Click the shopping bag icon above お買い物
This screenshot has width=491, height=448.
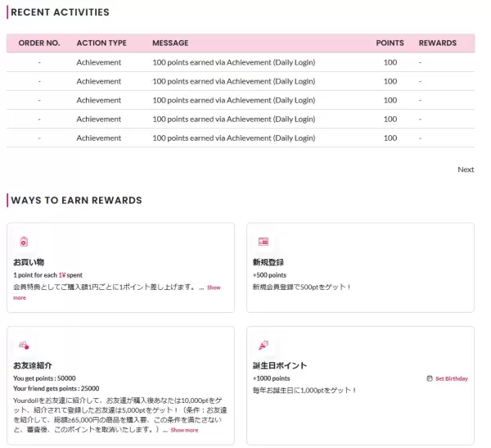click(x=24, y=242)
